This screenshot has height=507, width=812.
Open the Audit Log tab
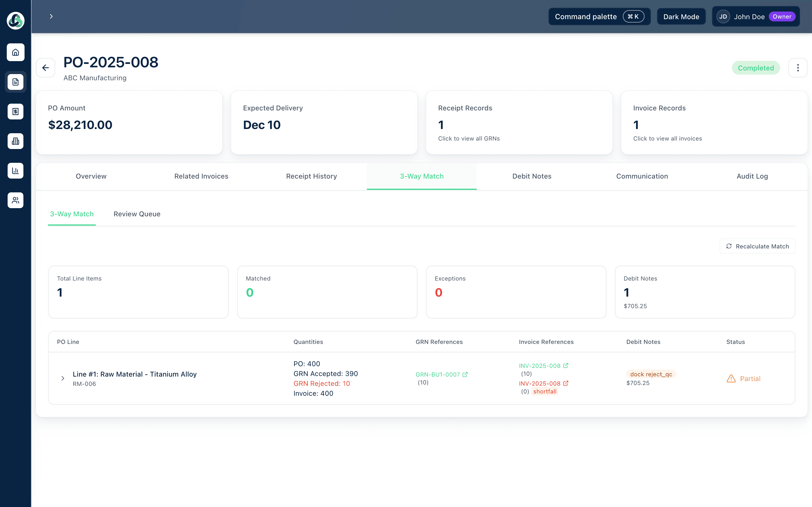(752, 176)
